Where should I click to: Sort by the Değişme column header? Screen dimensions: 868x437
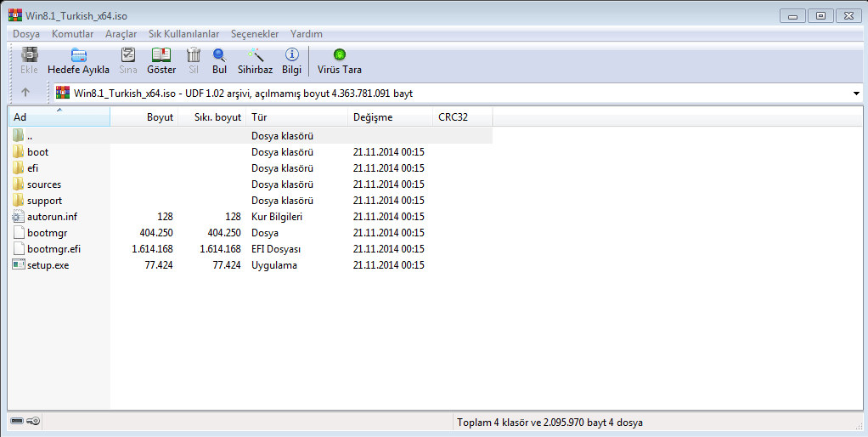[391, 116]
